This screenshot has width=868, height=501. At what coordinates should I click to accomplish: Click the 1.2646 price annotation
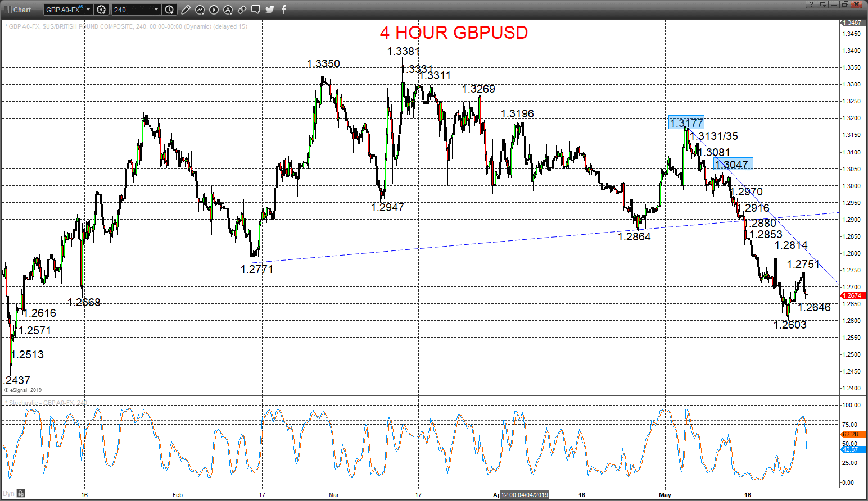tap(814, 307)
